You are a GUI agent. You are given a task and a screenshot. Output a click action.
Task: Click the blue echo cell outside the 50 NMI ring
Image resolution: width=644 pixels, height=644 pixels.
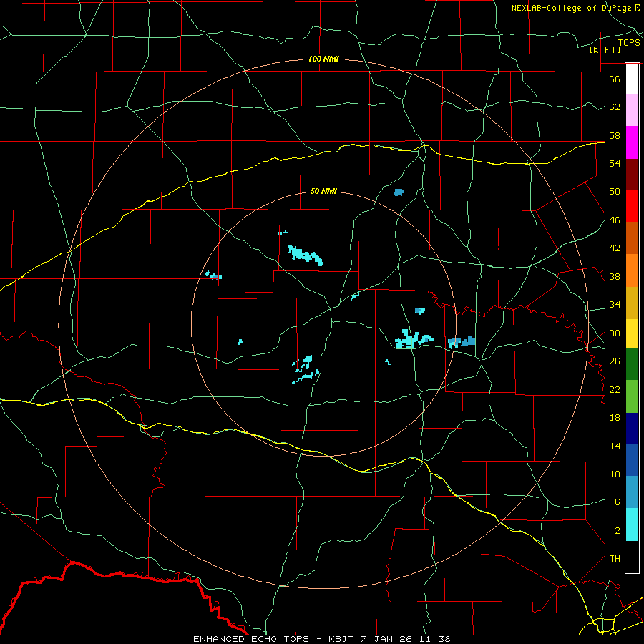point(399,192)
